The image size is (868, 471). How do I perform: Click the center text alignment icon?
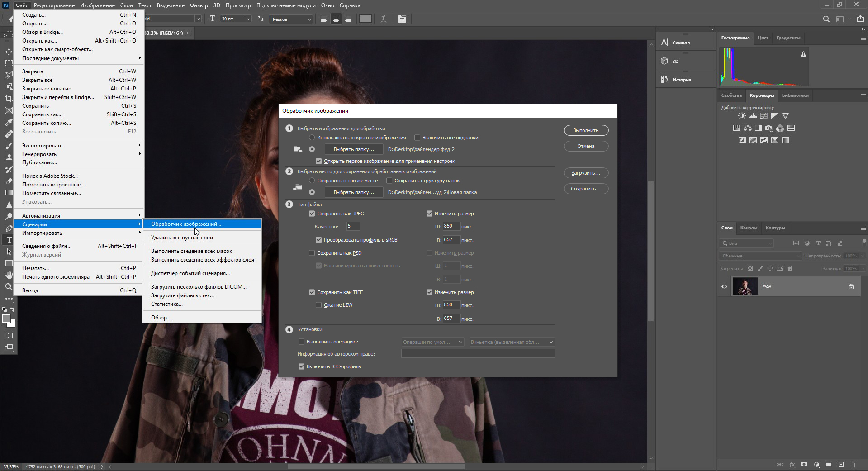[336, 19]
